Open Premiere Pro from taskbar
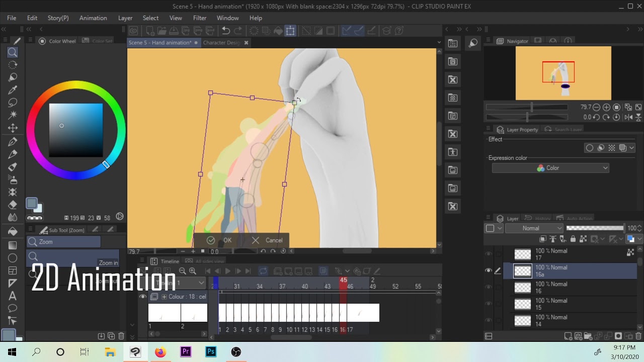The image size is (644, 362). (x=186, y=352)
